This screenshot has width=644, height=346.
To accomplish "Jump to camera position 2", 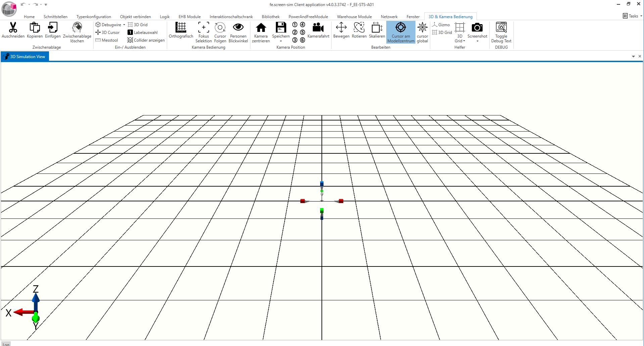I will pyautogui.click(x=295, y=32).
